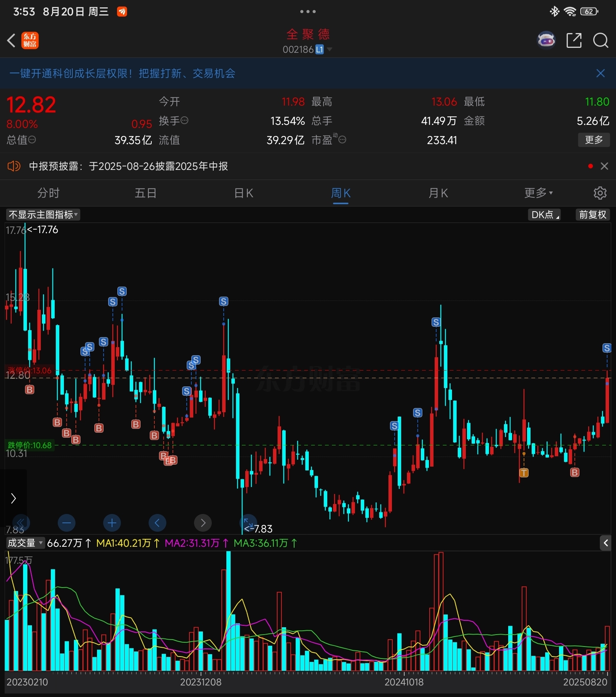Toggle the DK点 signals
Viewport: 616px width, 697px height.
tap(544, 215)
